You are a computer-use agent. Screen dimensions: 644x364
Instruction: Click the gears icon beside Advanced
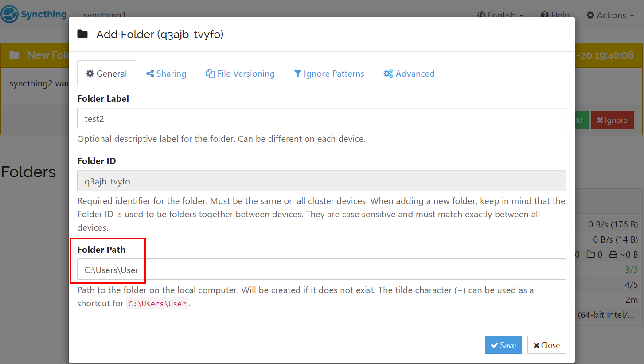(x=388, y=74)
